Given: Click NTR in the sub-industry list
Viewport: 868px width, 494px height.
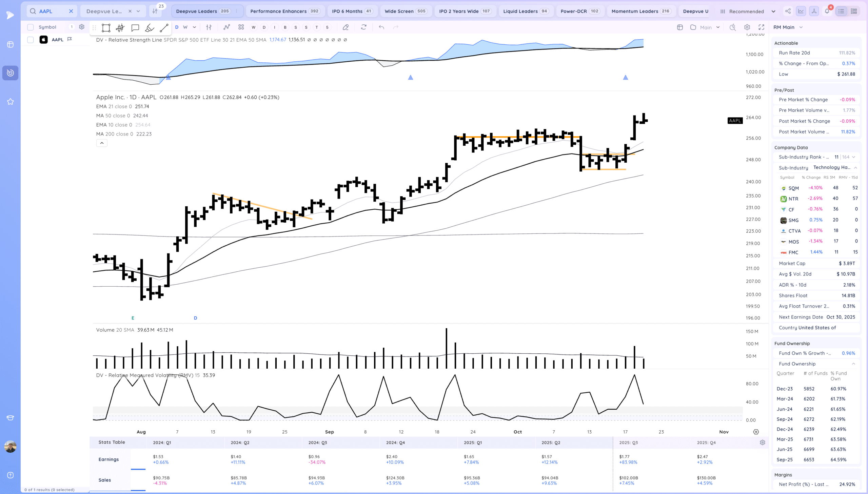Looking at the screenshot, I should pyautogui.click(x=793, y=199).
